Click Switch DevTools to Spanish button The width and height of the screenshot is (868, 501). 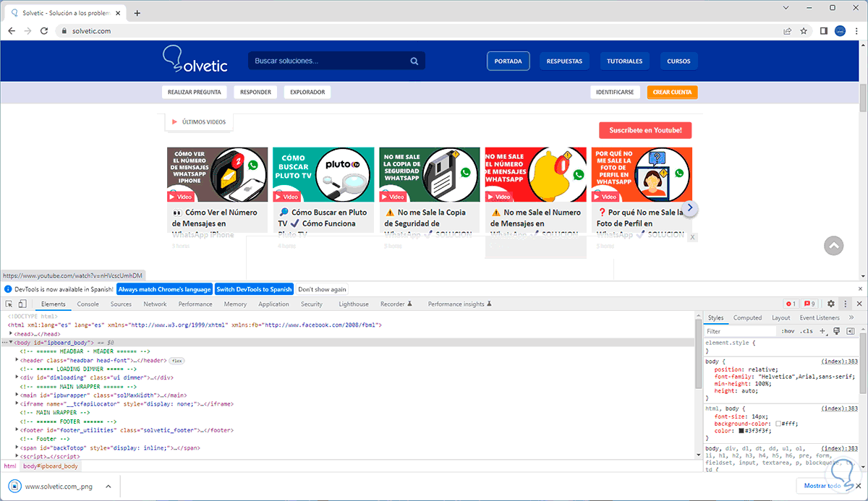pos(255,288)
